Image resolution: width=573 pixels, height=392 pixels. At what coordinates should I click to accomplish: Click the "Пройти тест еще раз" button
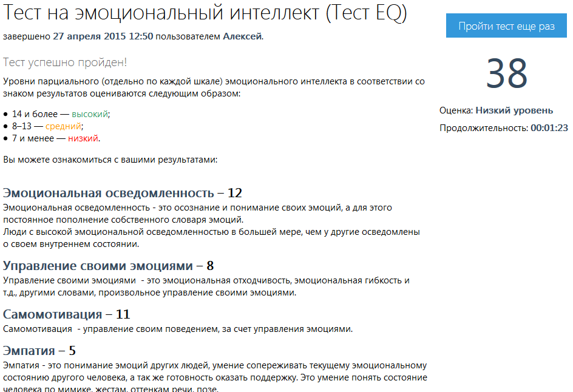506,26
